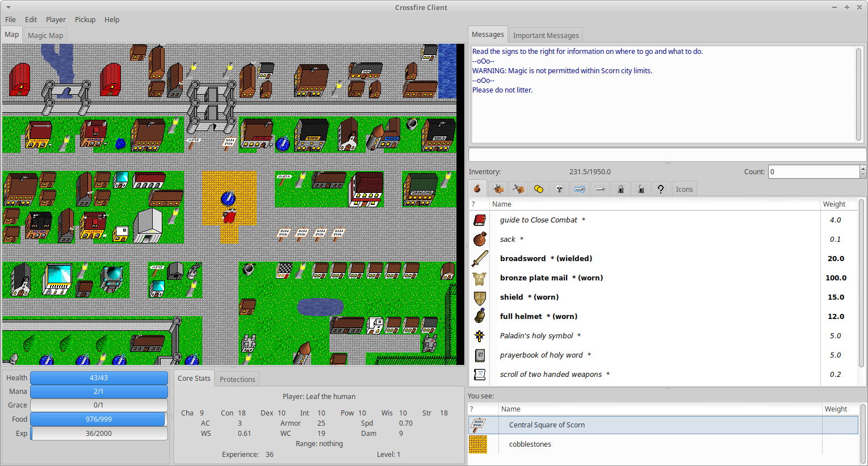Open the Player menu
Screen dimensions: 868x466
coord(56,19)
